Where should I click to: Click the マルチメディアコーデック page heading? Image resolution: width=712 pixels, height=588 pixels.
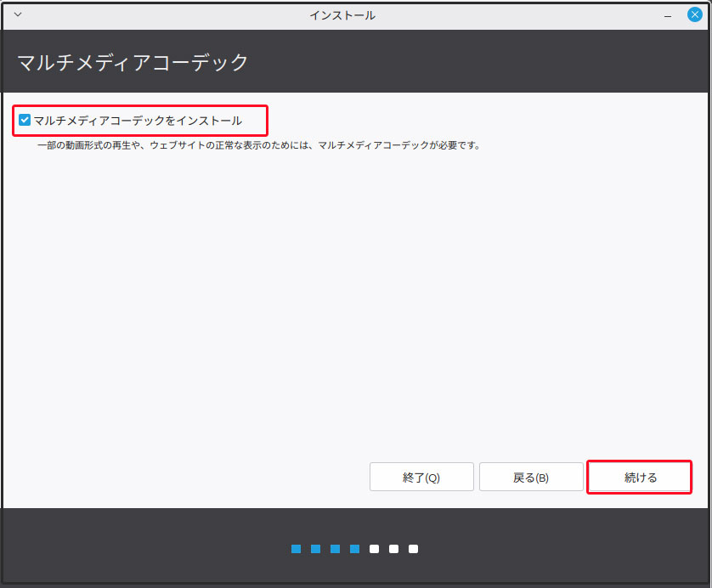pyautogui.click(x=133, y=62)
